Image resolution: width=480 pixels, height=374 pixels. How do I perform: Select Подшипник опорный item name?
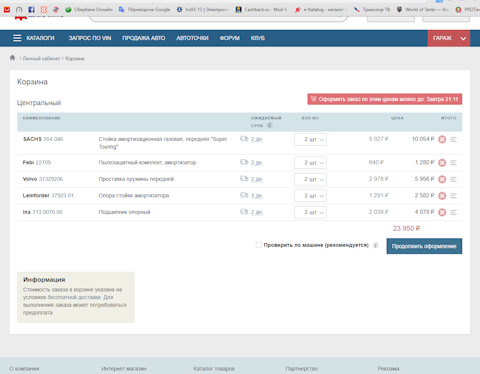point(124,212)
